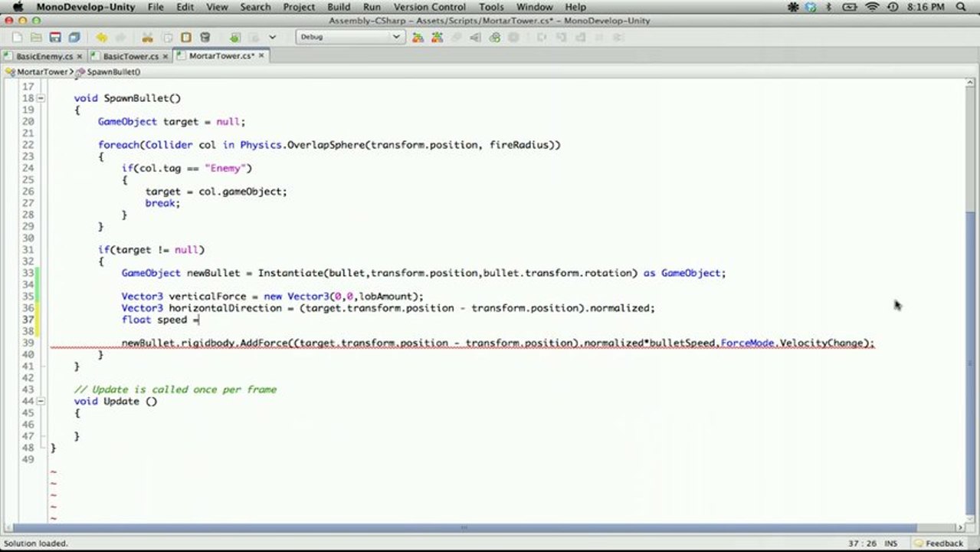Click the Delete trash toolbar icon
Screen dimensions: 980x552
[205, 37]
